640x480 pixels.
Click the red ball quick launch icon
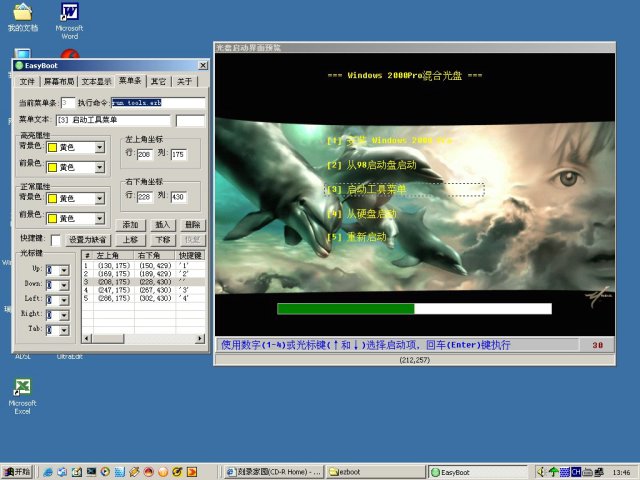[x=149, y=472]
